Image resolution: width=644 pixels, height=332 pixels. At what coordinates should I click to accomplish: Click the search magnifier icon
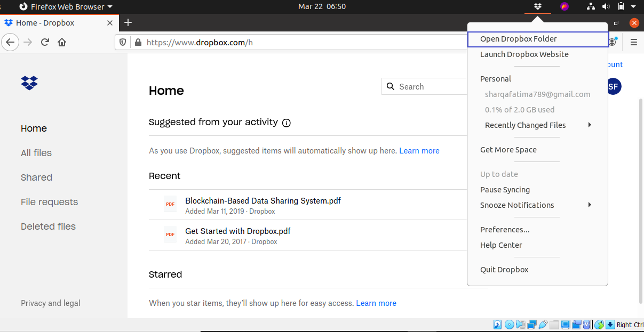[x=391, y=86]
